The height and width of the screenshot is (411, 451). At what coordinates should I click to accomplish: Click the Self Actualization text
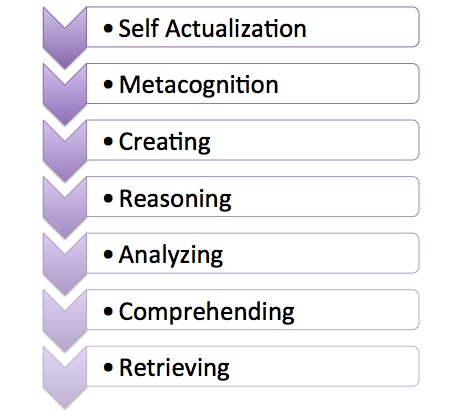pyautogui.click(x=212, y=28)
